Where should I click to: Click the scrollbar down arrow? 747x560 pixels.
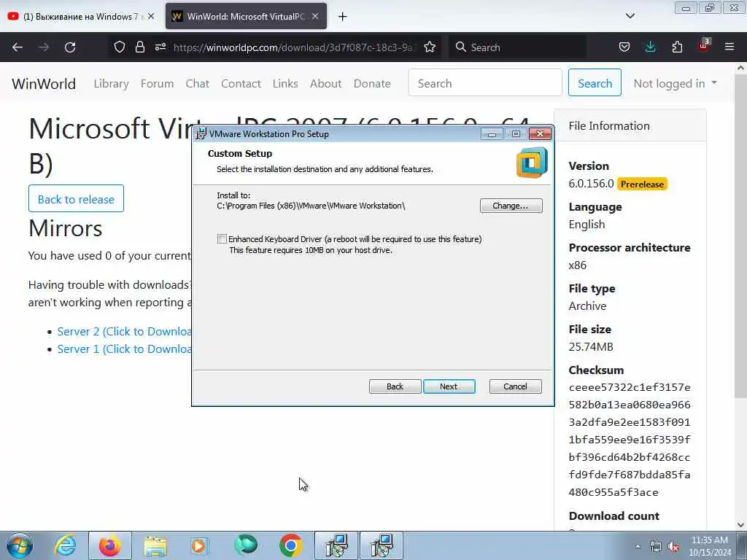tap(741, 524)
